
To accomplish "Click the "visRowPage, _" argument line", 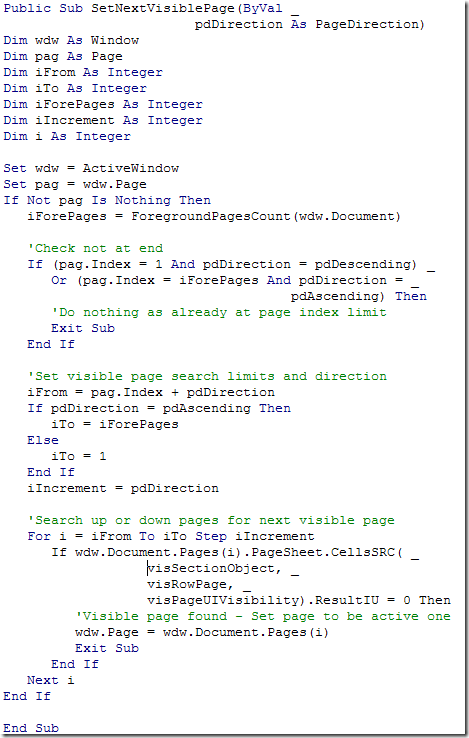I will 199,585.
